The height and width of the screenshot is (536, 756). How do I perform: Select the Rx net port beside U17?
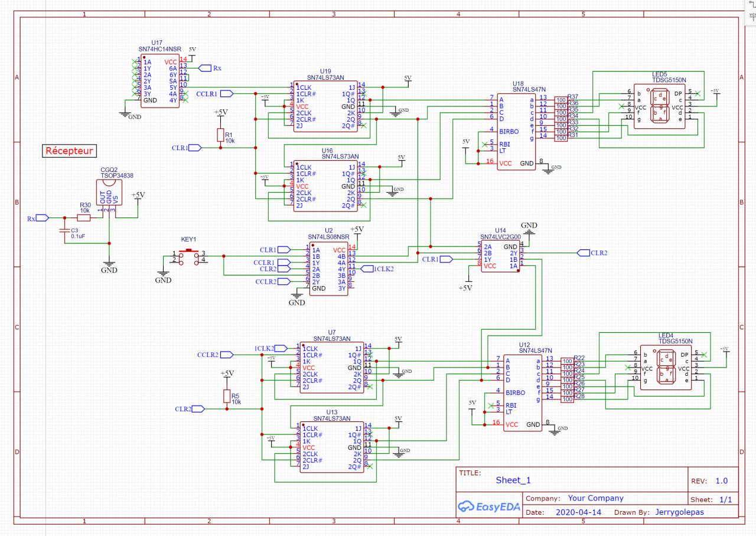pos(210,68)
